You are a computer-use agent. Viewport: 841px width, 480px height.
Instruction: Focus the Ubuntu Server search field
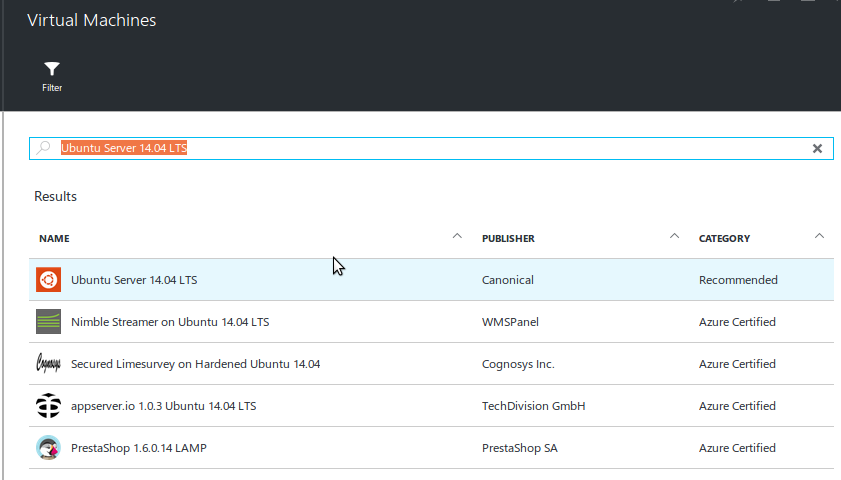(x=431, y=149)
